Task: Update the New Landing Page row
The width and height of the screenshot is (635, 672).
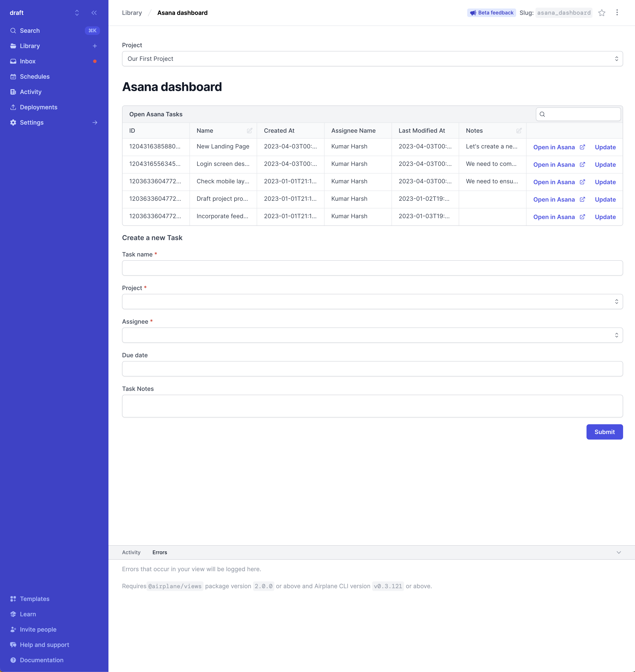Action: click(x=605, y=147)
